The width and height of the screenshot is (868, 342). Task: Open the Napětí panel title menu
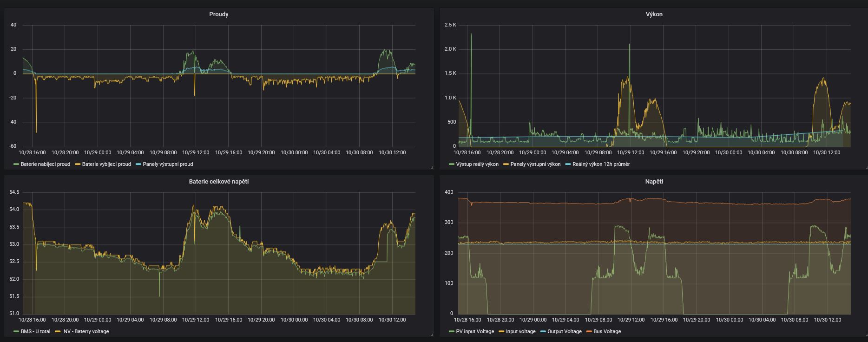(654, 182)
